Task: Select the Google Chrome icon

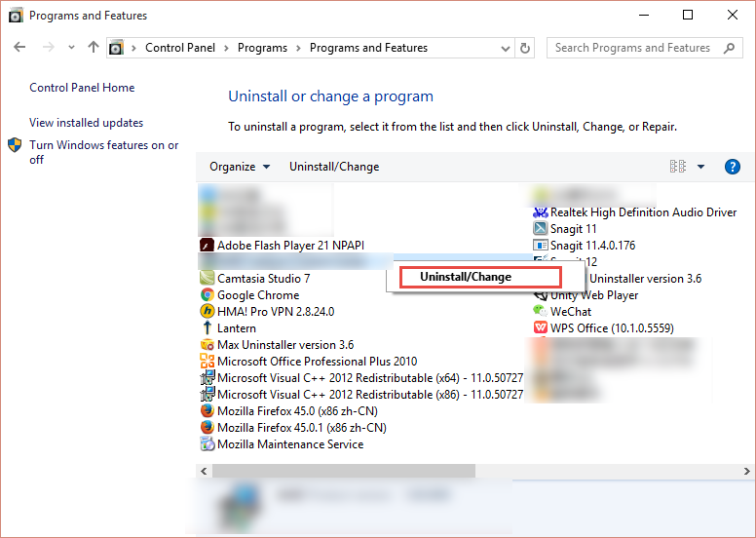Action: [x=208, y=294]
